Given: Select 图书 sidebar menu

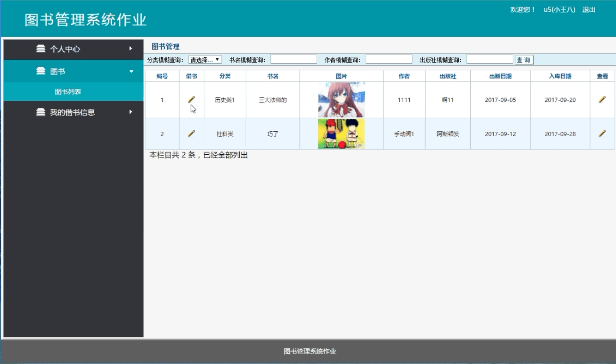Looking at the screenshot, I should click(73, 71).
